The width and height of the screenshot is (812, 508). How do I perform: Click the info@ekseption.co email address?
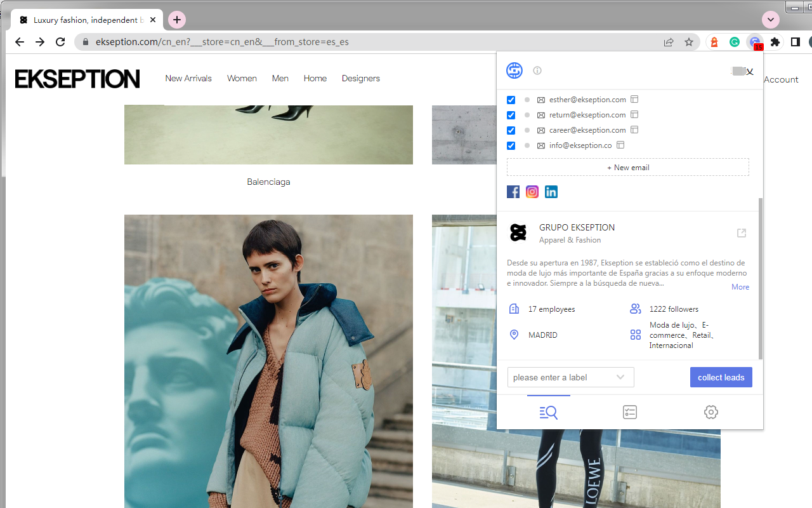[580, 145]
